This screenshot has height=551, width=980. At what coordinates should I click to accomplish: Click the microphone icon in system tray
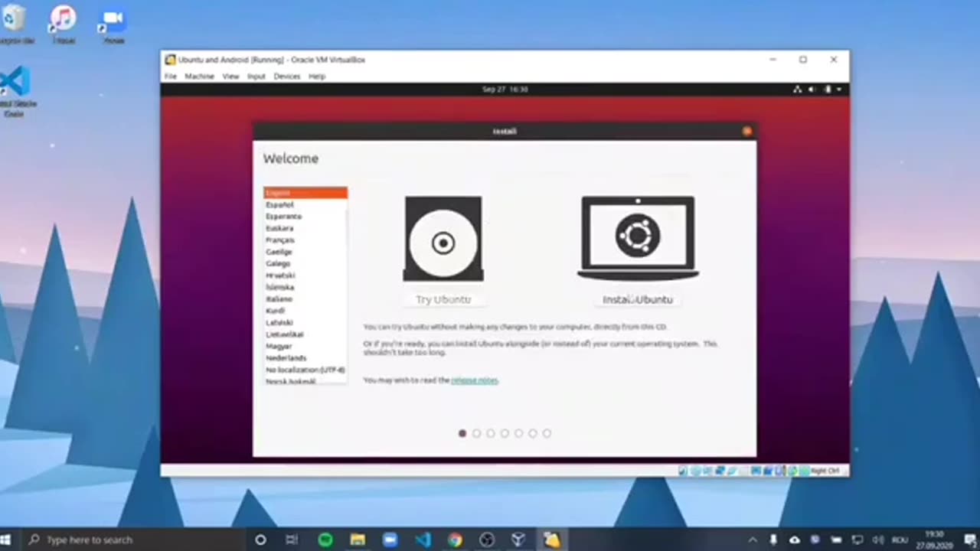click(773, 540)
